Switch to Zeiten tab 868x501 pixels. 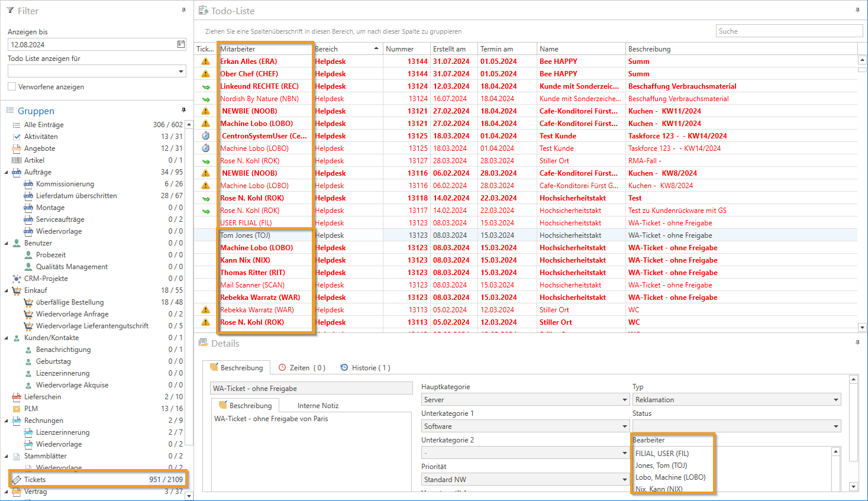tap(302, 368)
